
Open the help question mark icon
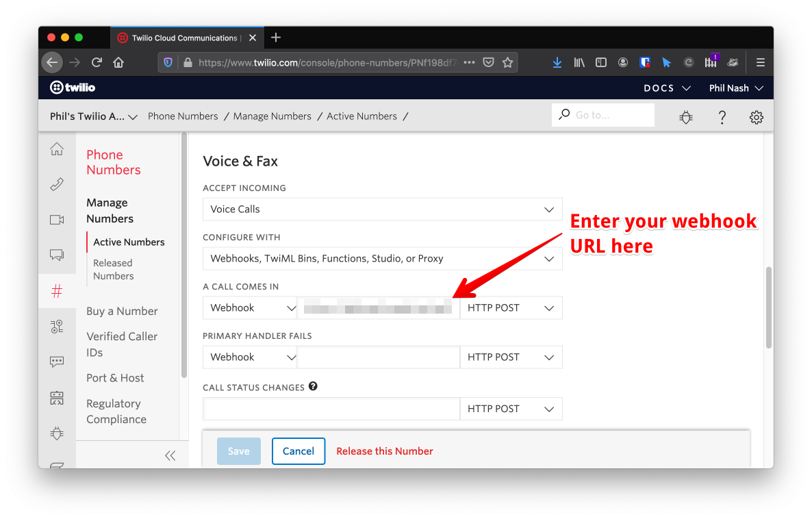coord(722,117)
